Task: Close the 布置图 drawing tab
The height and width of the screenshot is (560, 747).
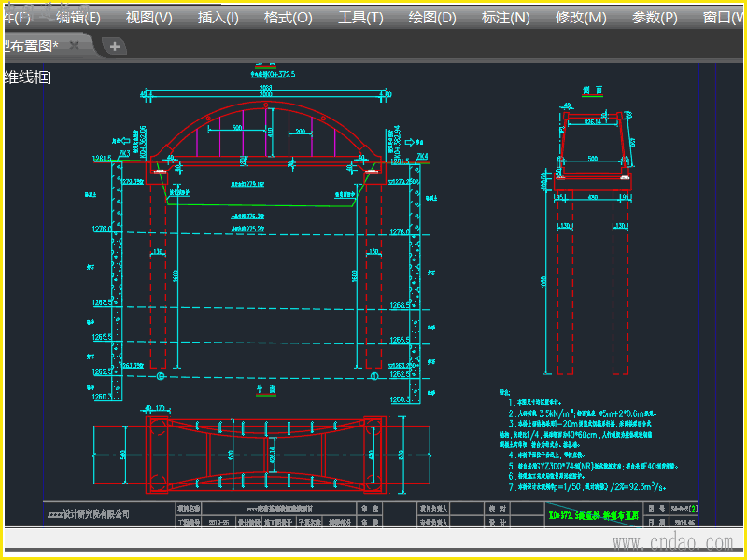Action: pos(75,46)
